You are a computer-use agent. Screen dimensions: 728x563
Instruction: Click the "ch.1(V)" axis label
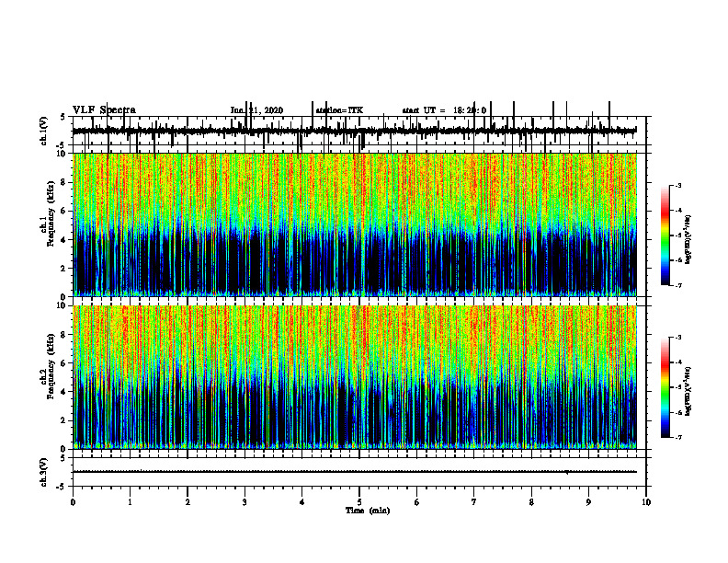coord(44,131)
